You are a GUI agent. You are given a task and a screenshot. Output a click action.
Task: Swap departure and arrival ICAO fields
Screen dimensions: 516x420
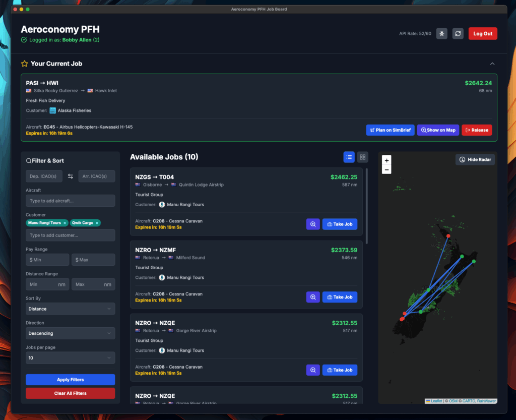click(71, 176)
